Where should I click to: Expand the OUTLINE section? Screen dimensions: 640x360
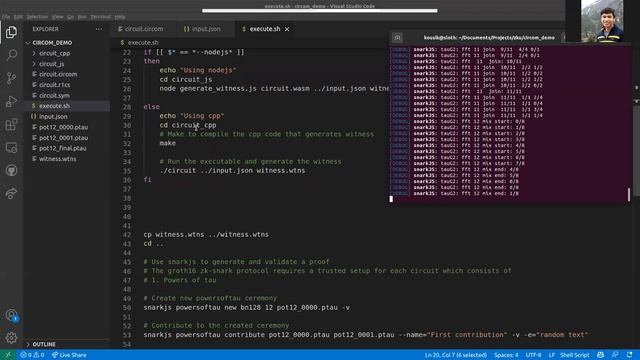(x=44, y=344)
